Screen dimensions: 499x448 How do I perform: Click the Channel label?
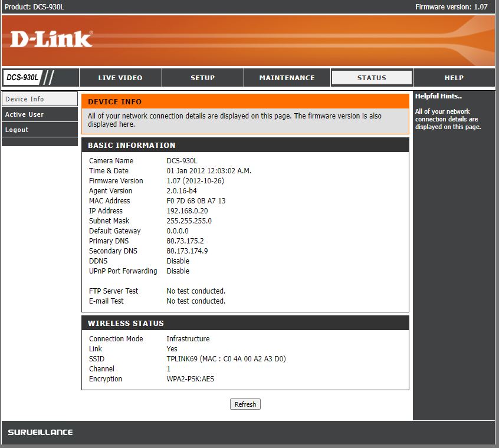point(102,369)
